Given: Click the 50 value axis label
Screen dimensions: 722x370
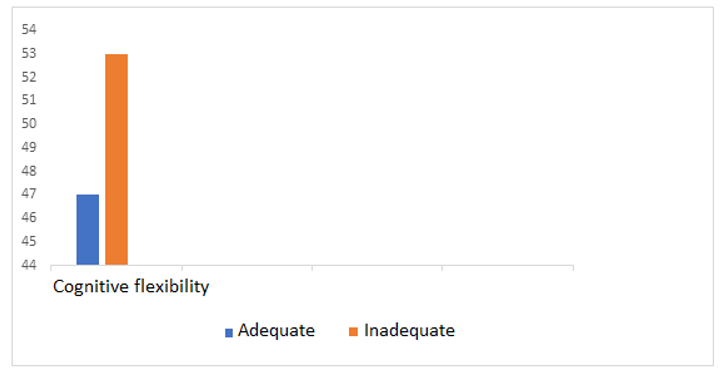Looking at the screenshot, I should click(x=29, y=124).
